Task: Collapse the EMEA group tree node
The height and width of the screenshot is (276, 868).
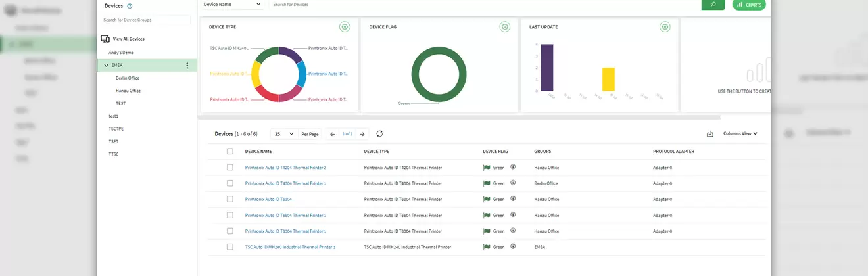Action: tap(106, 66)
